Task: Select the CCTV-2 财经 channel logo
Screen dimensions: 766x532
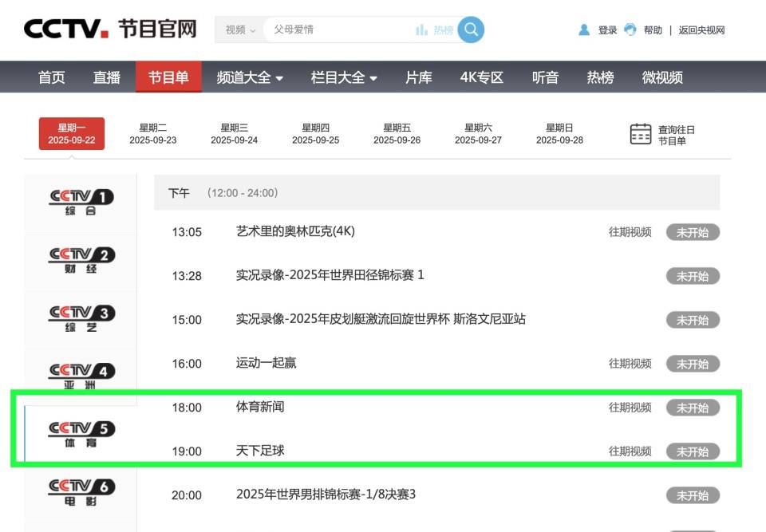Action: tap(81, 260)
